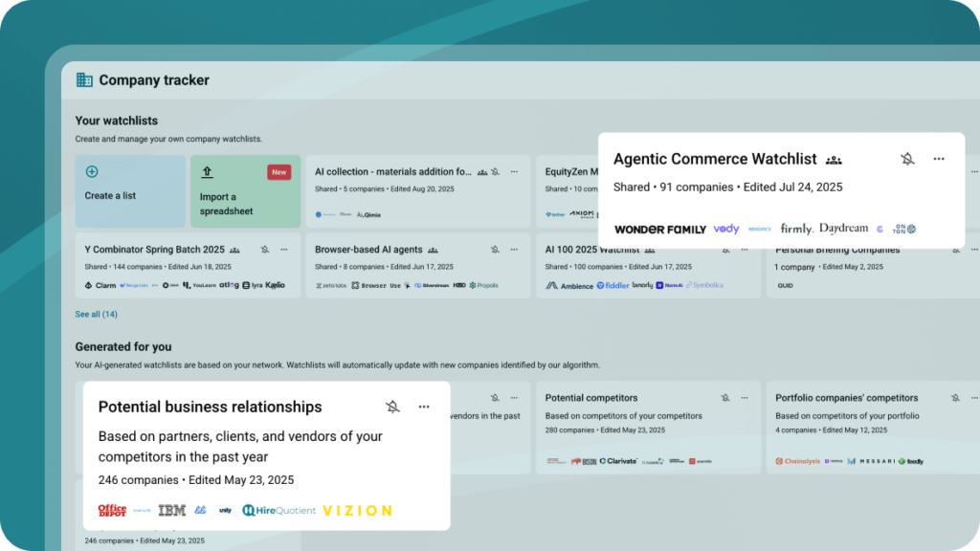Click the VIZION company logo
Screen dimensions: 980x551
pos(357,511)
